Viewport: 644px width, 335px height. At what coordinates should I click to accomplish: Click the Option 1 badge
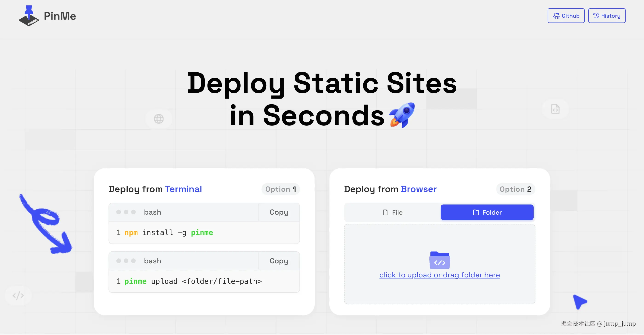281,189
